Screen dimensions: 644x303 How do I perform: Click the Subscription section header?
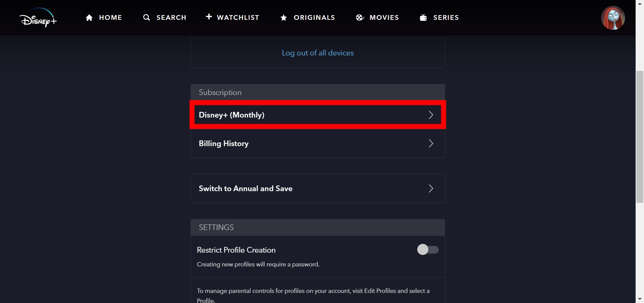coord(220,92)
